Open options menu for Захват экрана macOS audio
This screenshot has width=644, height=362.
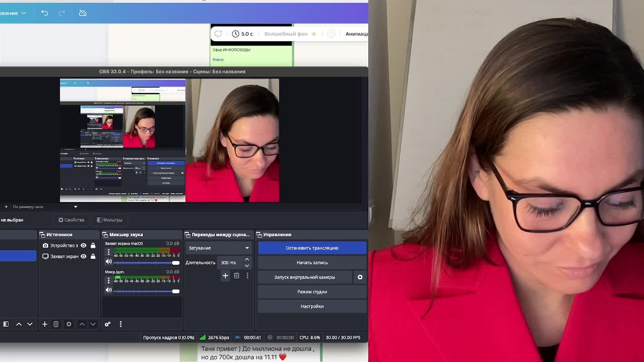point(108,252)
